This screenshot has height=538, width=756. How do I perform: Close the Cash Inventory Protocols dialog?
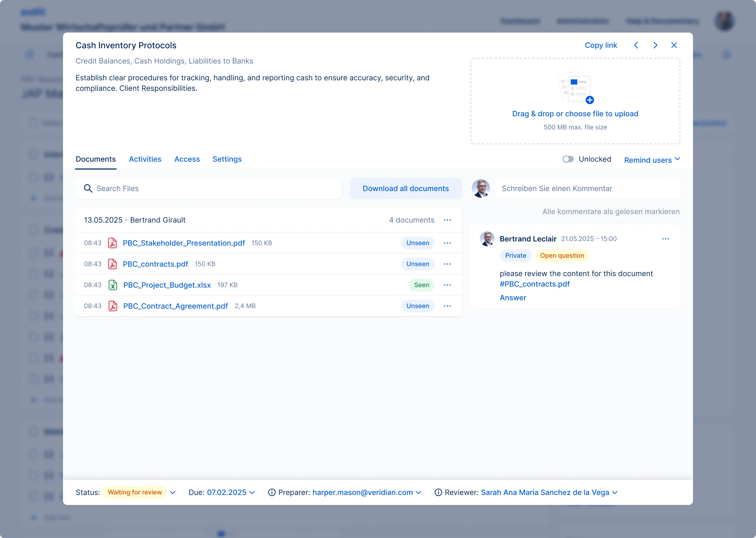674,45
